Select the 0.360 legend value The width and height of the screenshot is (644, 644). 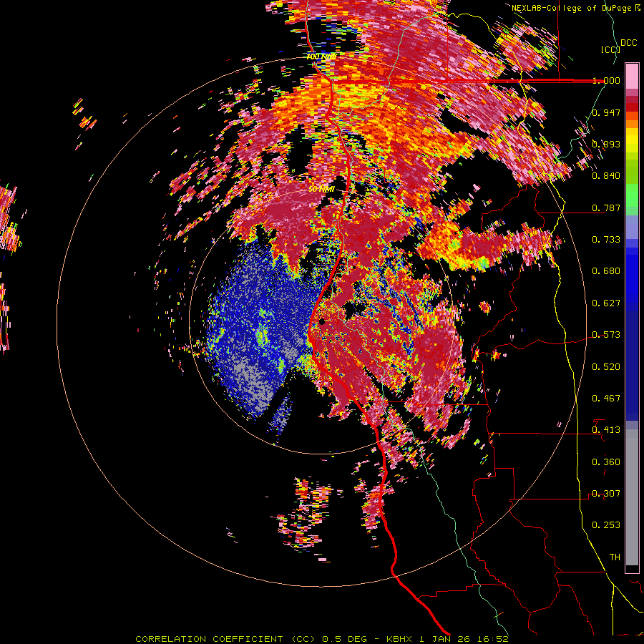click(x=606, y=462)
